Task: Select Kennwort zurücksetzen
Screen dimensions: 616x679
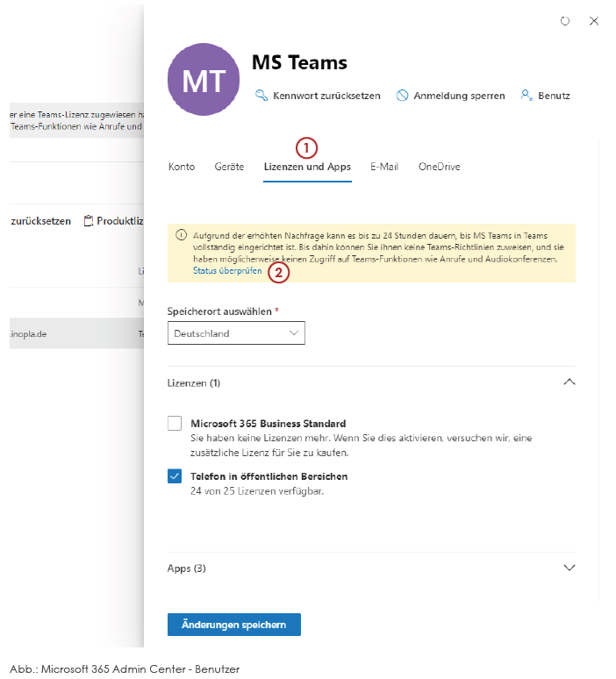Action: click(326, 96)
